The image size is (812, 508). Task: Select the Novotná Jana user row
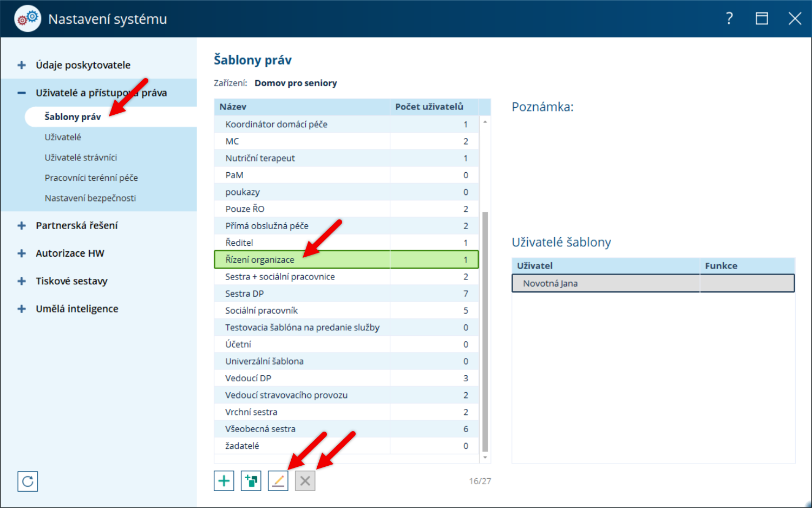pos(653,283)
